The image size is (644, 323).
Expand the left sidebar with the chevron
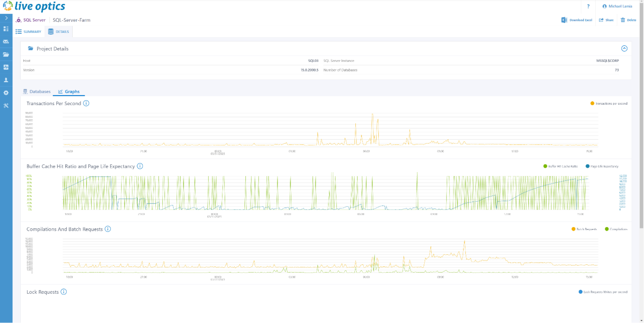pyautogui.click(x=6, y=18)
